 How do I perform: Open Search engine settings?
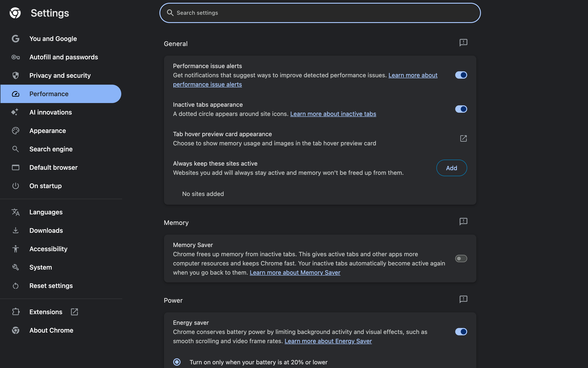[61, 149]
